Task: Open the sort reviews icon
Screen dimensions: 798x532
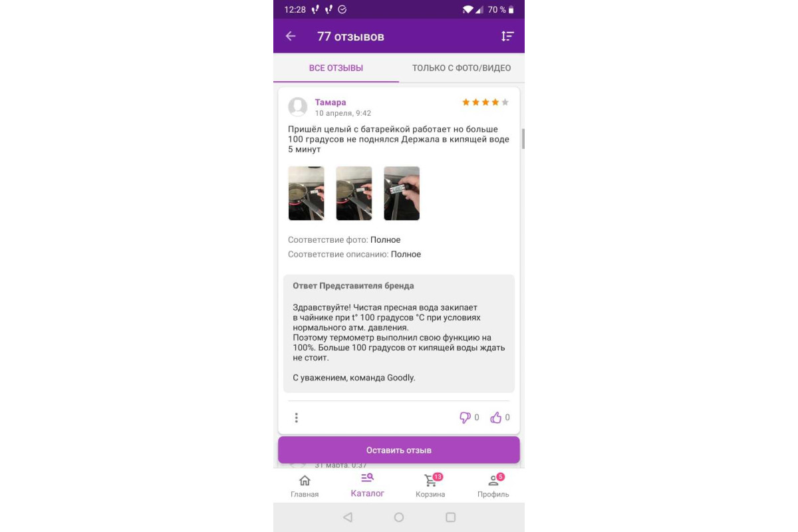Action: click(x=507, y=36)
